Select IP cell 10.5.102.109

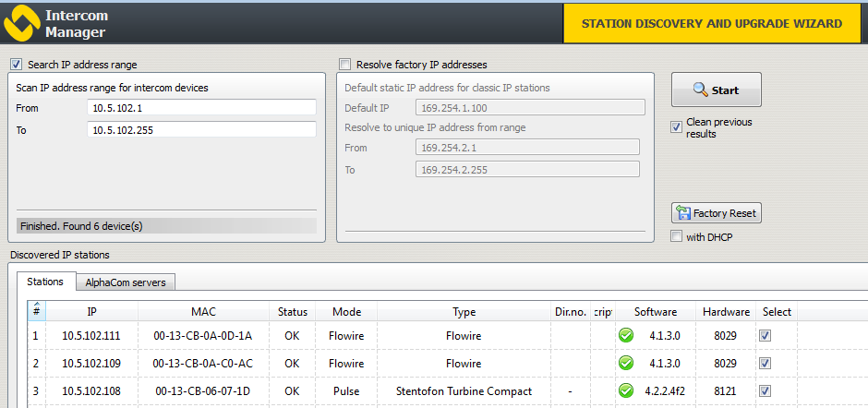point(90,363)
